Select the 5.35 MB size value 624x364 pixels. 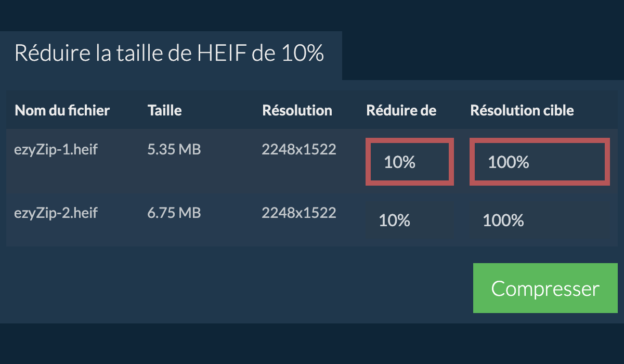[174, 150]
